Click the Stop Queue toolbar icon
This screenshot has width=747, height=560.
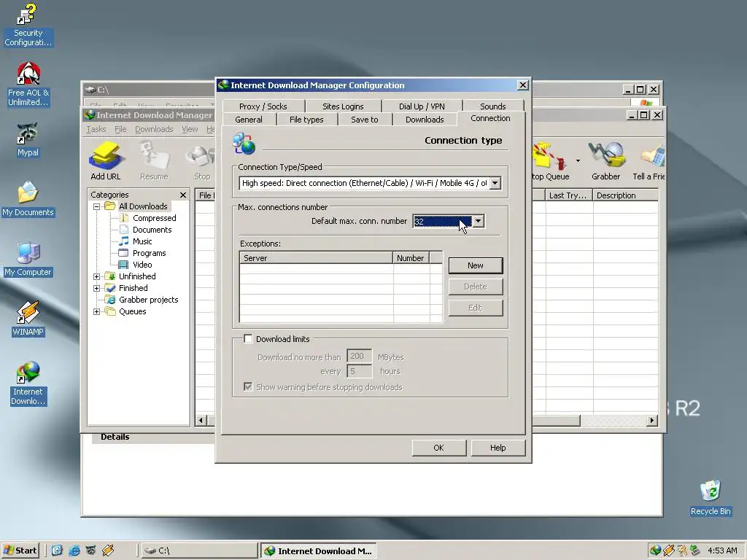tap(550, 160)
